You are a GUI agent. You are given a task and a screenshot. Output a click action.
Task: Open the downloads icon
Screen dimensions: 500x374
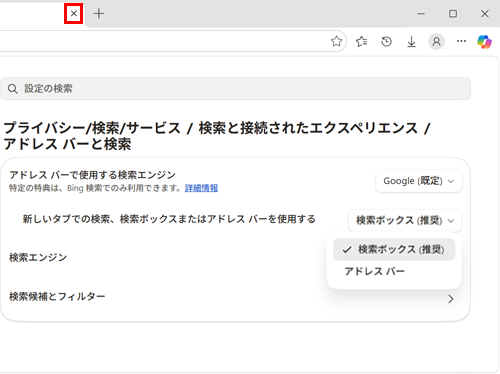tap(412, 41)
